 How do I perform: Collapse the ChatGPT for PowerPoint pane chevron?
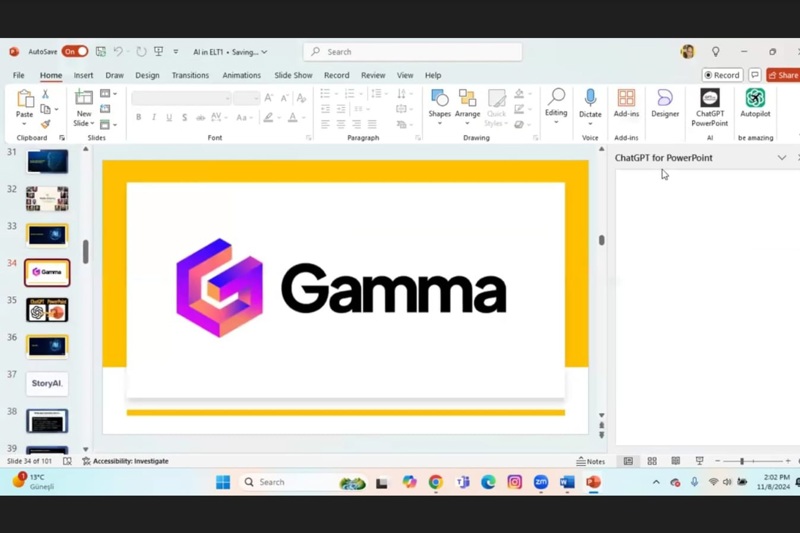781,158
